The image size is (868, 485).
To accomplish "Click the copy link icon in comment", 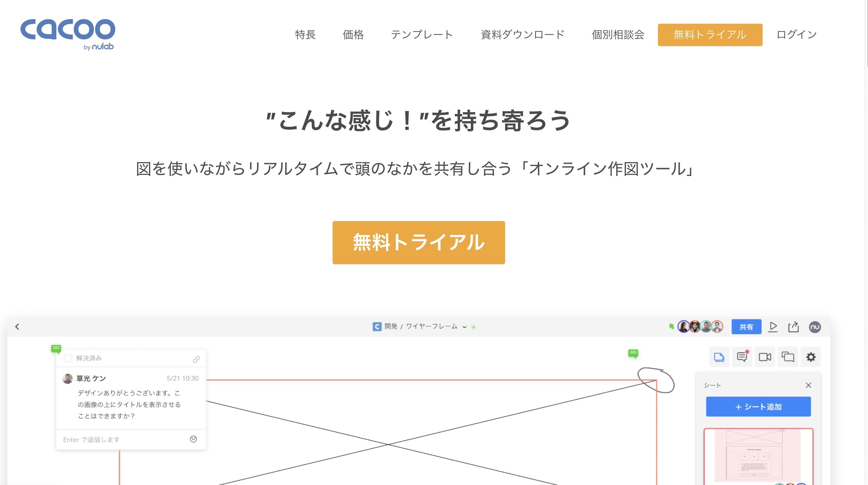I will (196, 359).
